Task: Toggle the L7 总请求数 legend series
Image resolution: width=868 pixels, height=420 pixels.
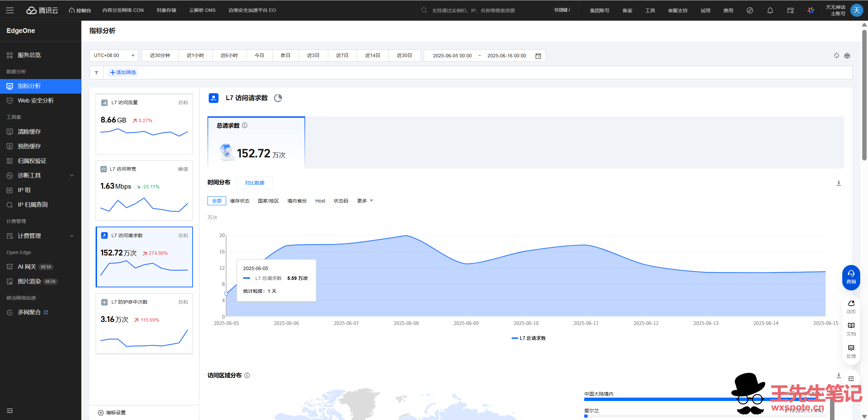Action: pyautogui.click(x=529, y=338)
